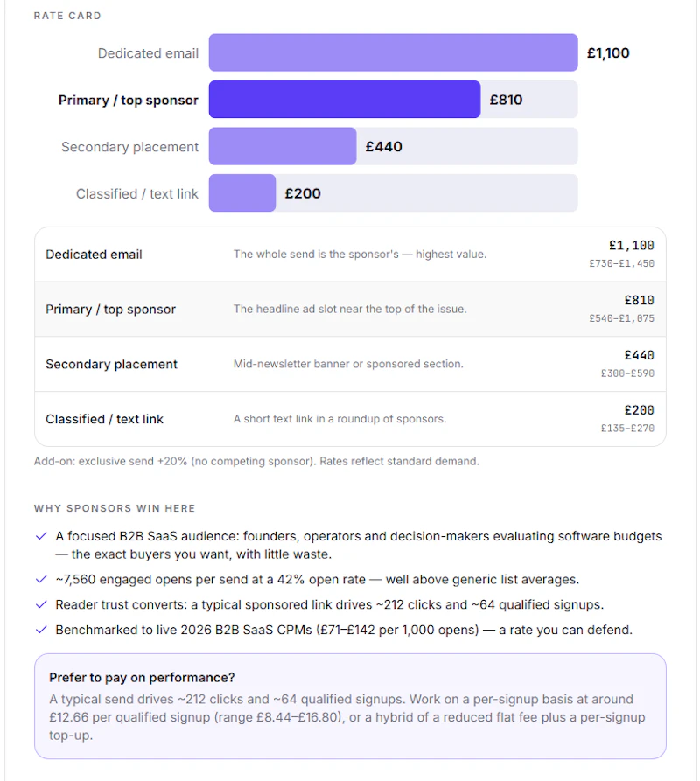This screenshot has height=781, width=700.
Task: Select the Secondary placement table row
Action: [x=350, y=364]
